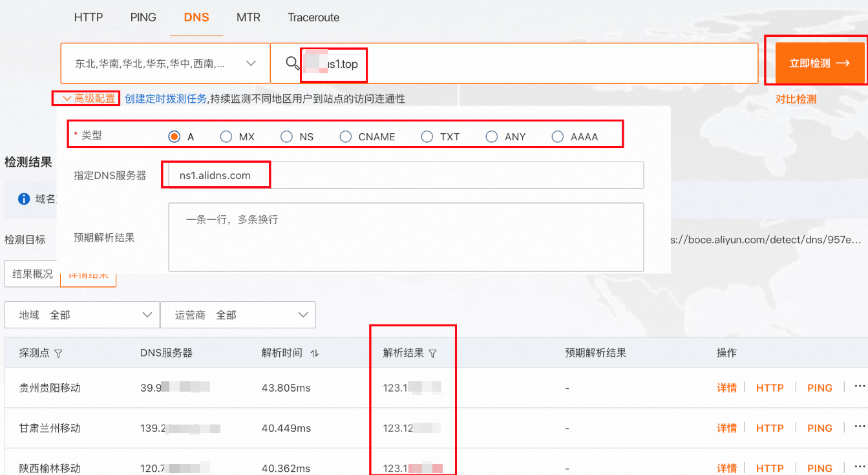
Task: Click PING action for 贵州贵阳移动
Action: click(x=820, y=388)
